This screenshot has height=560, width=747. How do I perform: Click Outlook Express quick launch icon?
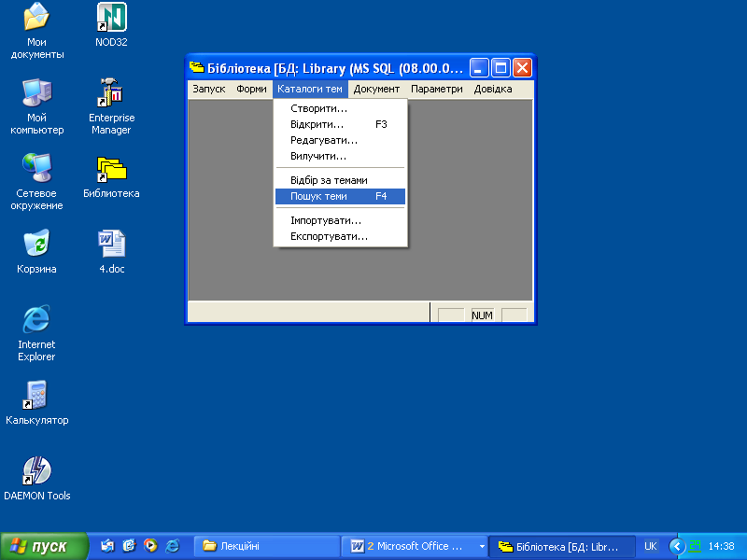click(x=107, y=546)
